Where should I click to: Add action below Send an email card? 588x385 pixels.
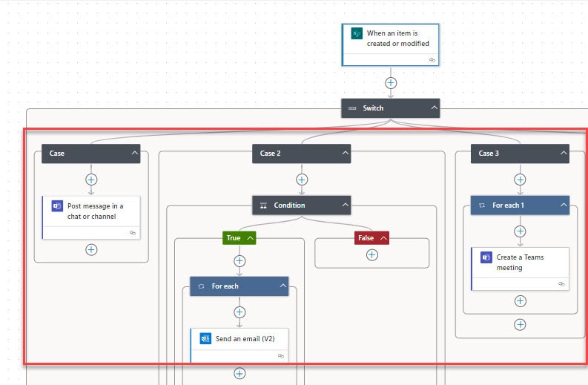(x=240, y=373)
